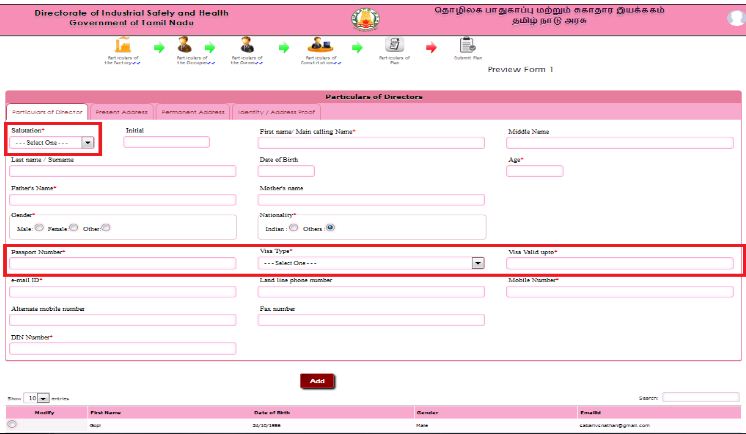Screen dimensions: 746x434
Task: Focus the Visa Valid upto field
Action: coord(620,263)
